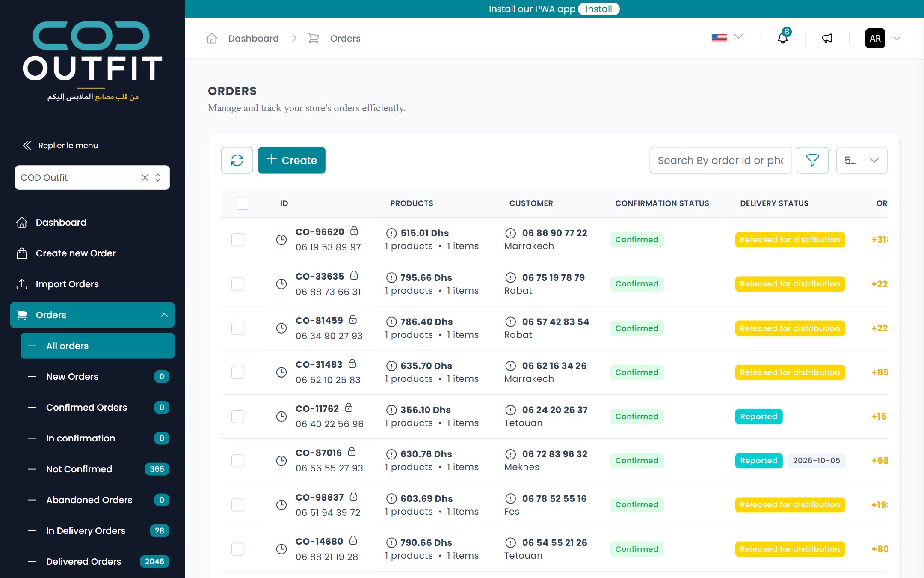Click the lock icon next to CO-81459
This screenshot has width=924, height=578.
pyautogui.click(x=353, y=319)
